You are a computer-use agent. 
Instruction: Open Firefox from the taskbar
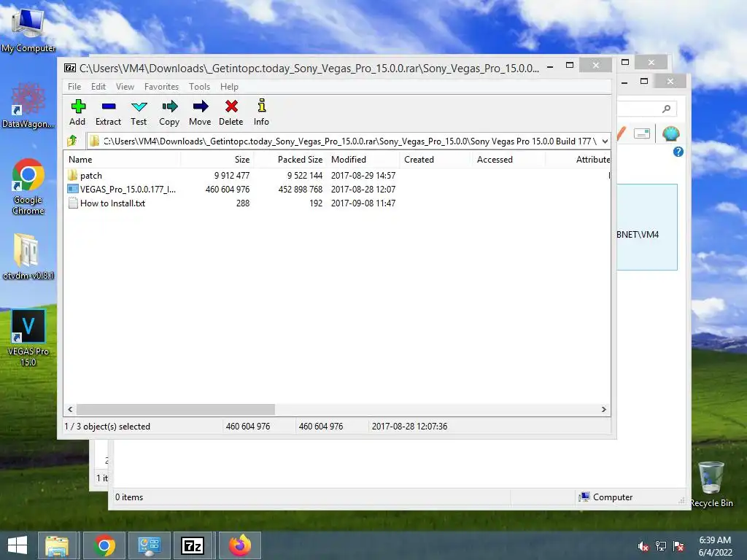[239, 545]
